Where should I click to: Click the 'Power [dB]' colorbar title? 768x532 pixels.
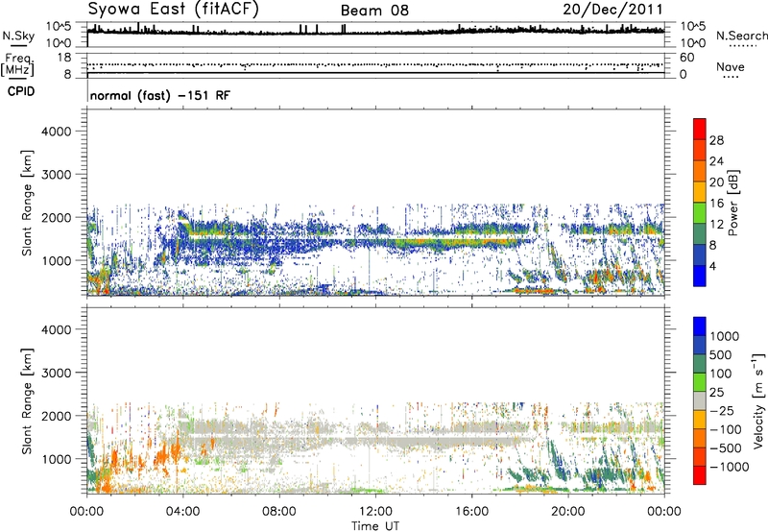pyautogui.click(x=732, y=203)
